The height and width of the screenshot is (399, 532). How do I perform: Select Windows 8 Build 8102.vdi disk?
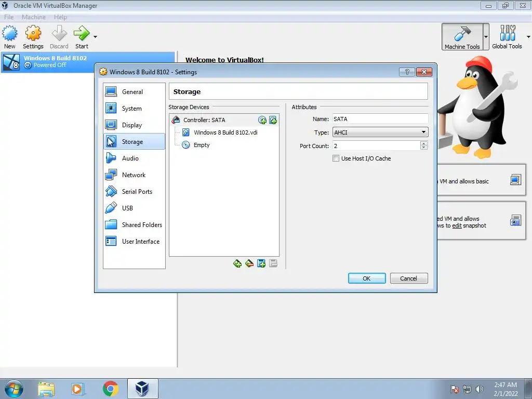(224, 132)
